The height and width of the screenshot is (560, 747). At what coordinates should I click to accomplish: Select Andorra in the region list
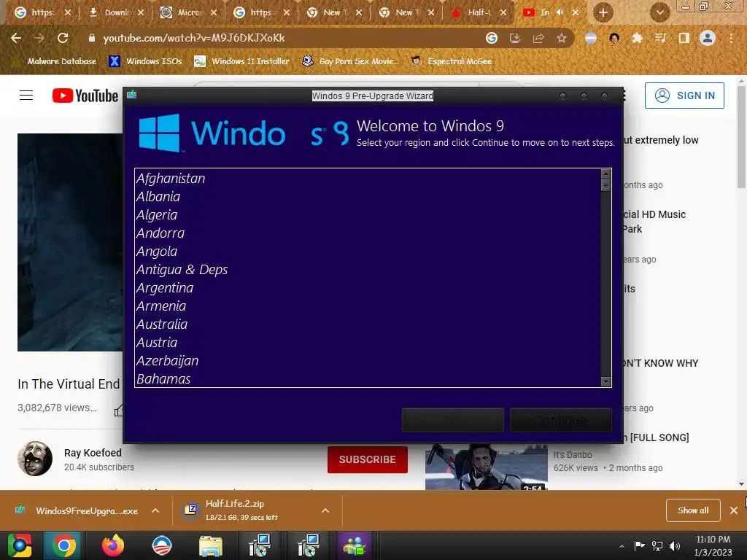368,233
